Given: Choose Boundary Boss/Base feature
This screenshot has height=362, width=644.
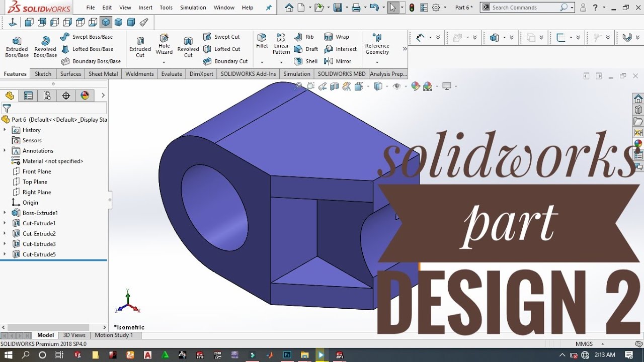Looking at the screenshot, I should pyautogui.click(x=91, y=61).
